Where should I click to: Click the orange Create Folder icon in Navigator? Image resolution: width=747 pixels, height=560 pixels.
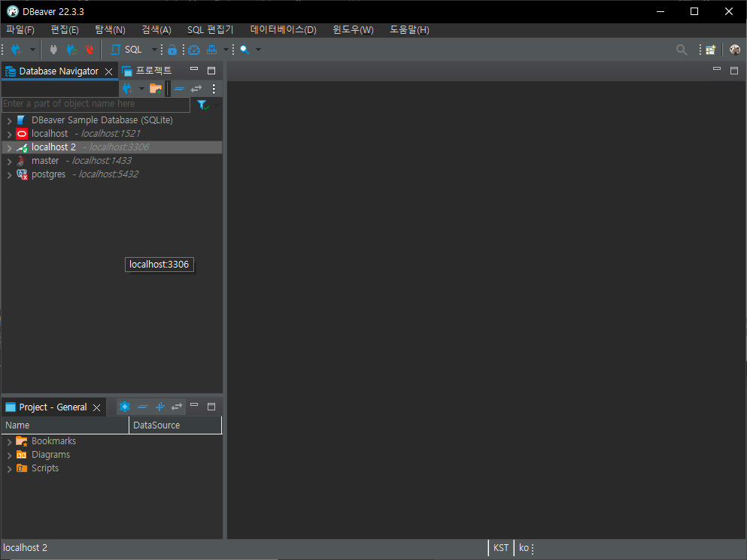coord(156,89)
